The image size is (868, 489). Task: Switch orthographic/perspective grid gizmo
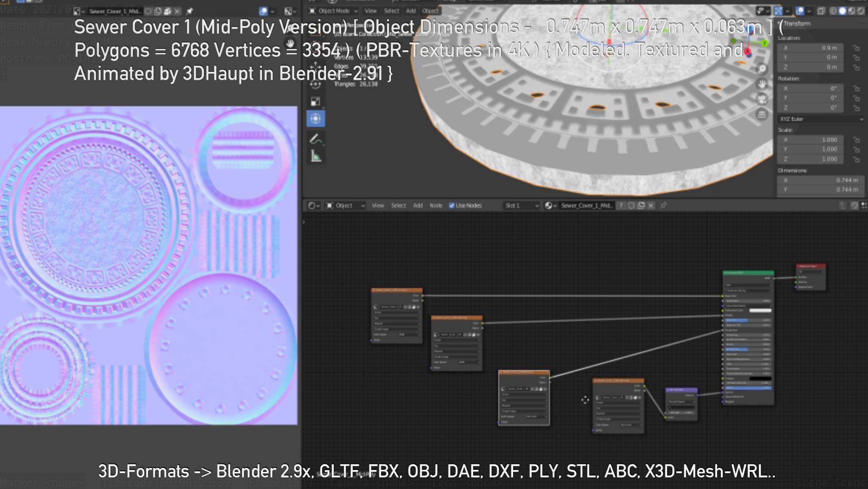click(x=762, y=115)
